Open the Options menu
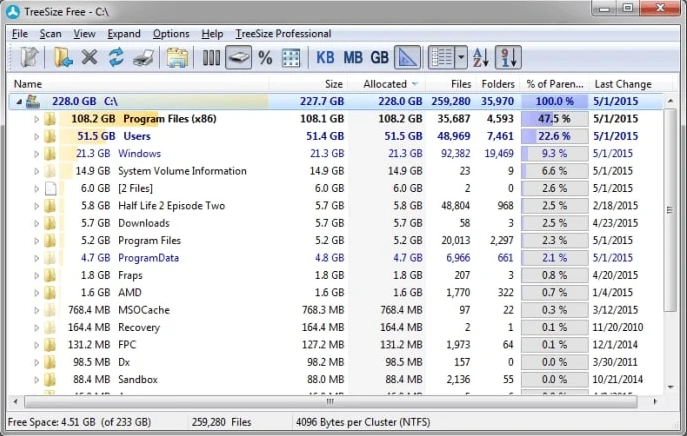 pyautogui.click(x=171, y=34)
